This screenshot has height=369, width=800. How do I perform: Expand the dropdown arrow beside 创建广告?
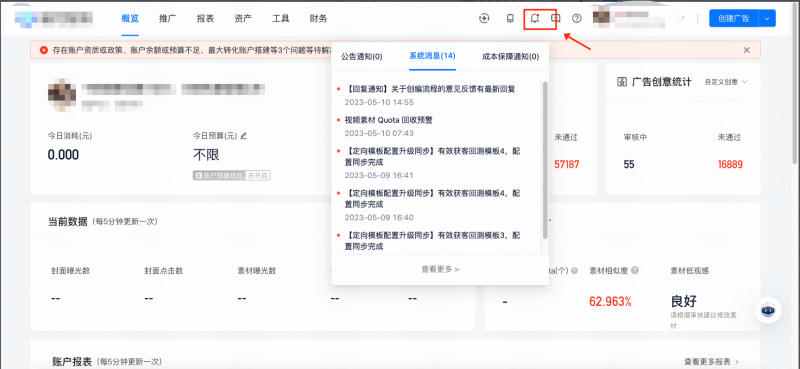pos(767,18)
